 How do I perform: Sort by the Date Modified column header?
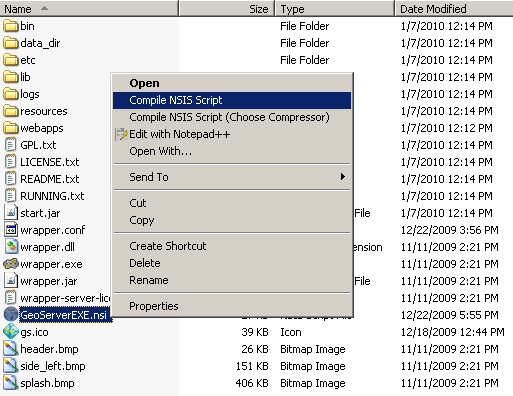click(x=454, y=9)
